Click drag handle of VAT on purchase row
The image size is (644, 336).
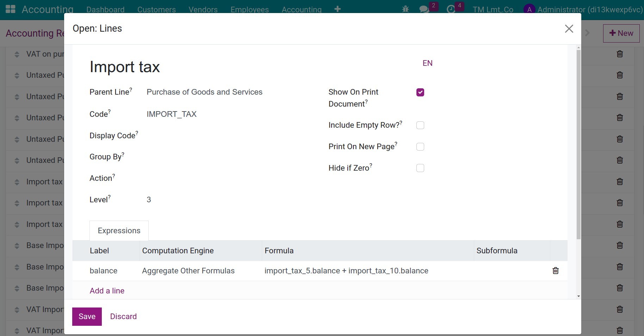[17, 55]
